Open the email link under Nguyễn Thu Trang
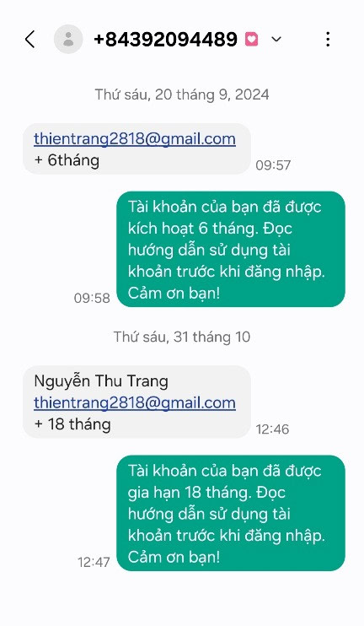Viewport: 364px width, 626px height. tap(135, 402)
